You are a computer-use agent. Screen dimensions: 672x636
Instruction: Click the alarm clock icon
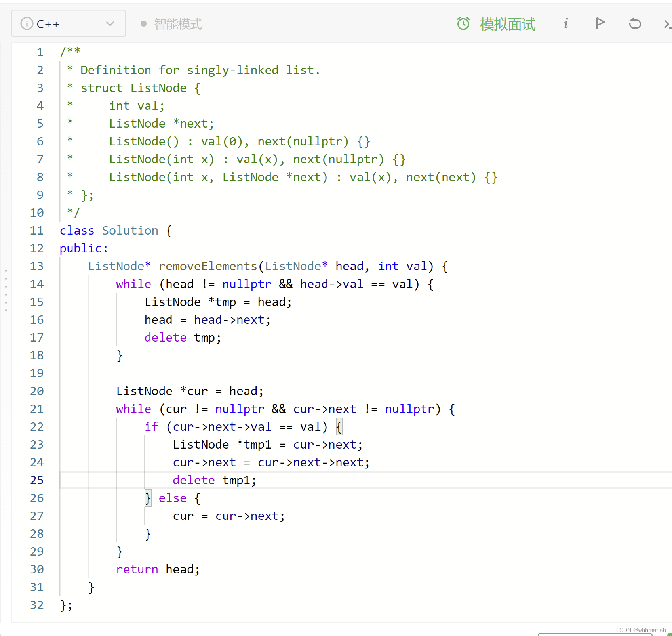pos(463,24)
